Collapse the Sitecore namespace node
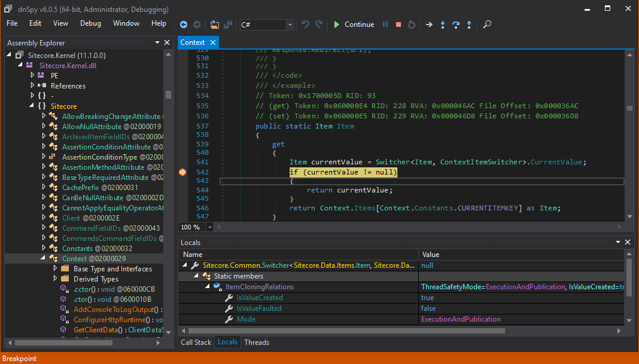The width and height of the screenshot is (639, 364). click(31, 105)
